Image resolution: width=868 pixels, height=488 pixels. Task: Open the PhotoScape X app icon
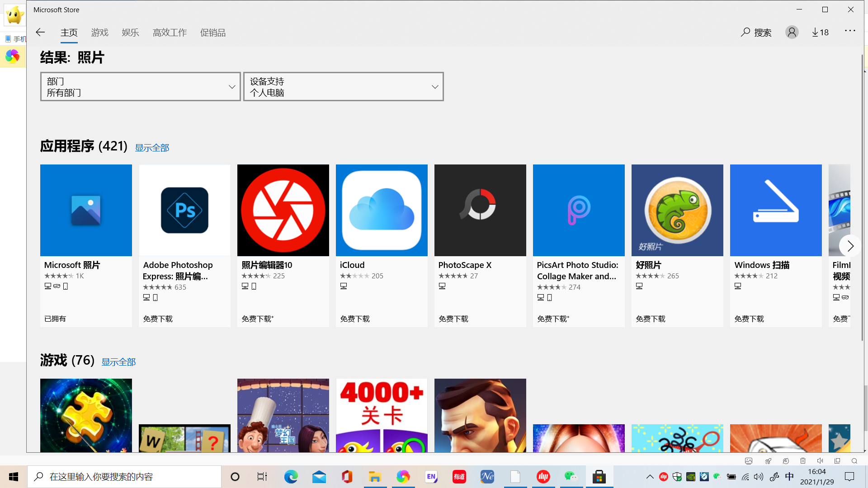(480, 210)
